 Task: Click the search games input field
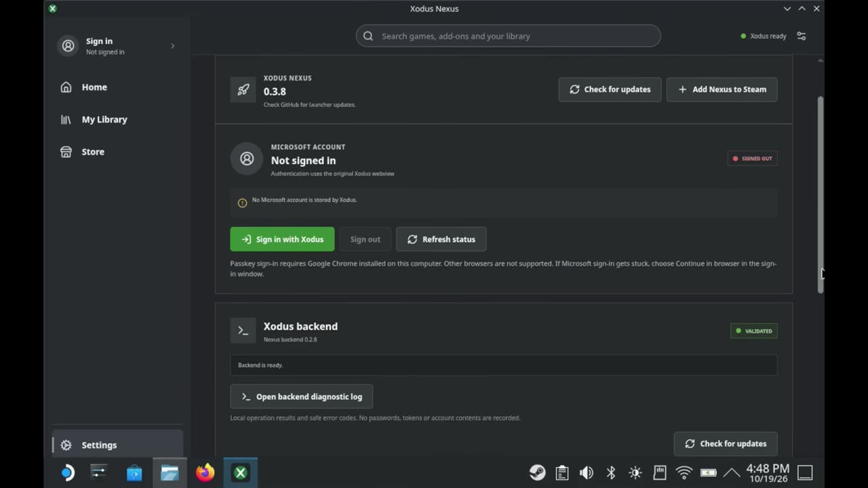tap(508, 36)
